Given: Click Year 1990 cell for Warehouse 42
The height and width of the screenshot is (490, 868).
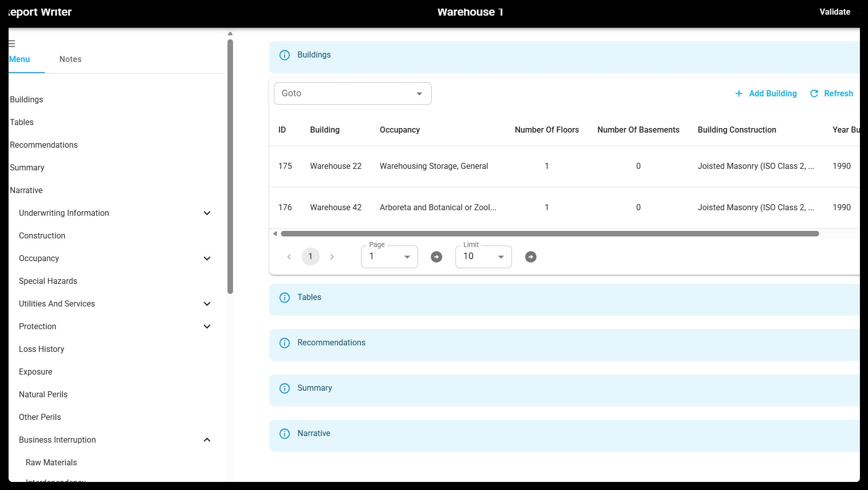Looking at the screenshot, I should click(x=841, y=208).
